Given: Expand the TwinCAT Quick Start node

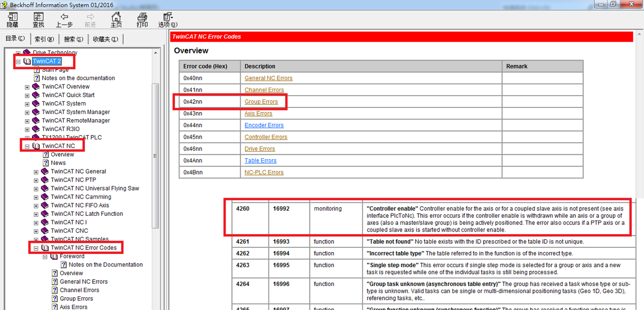Looking at the screenshot, I should (x=27, y=95).
